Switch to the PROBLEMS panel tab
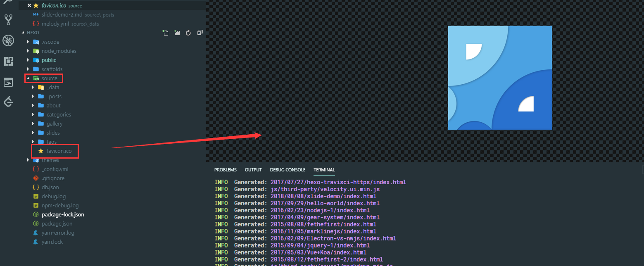This screenshot has width=644, height=266. 226,170
